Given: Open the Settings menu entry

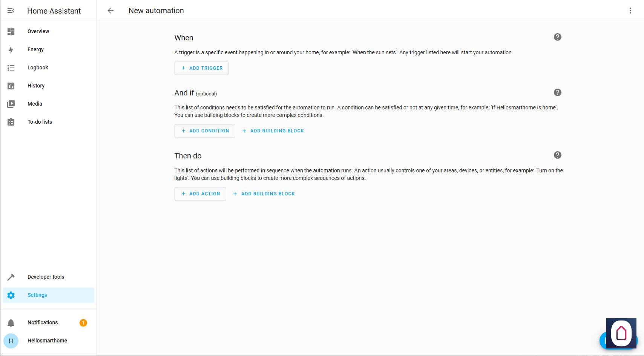Looking at the screenshot, I should click(48, 295).
